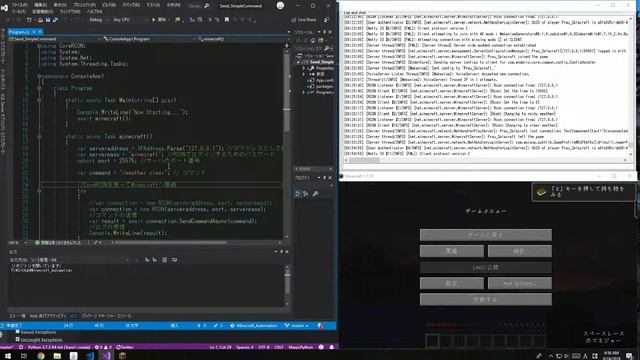Click the home icon in Solution Explorer toolbar
This screenshot has width=640, height=360.
(313, 40)
